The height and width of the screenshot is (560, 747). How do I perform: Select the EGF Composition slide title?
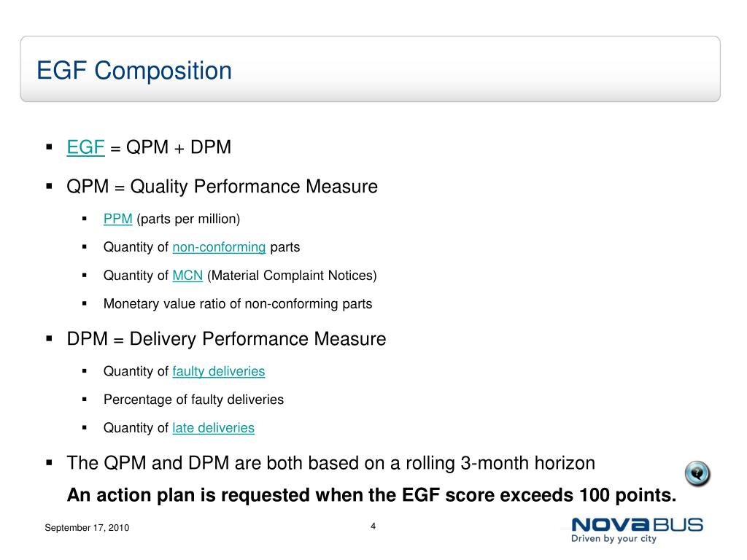tap(134, 71)
